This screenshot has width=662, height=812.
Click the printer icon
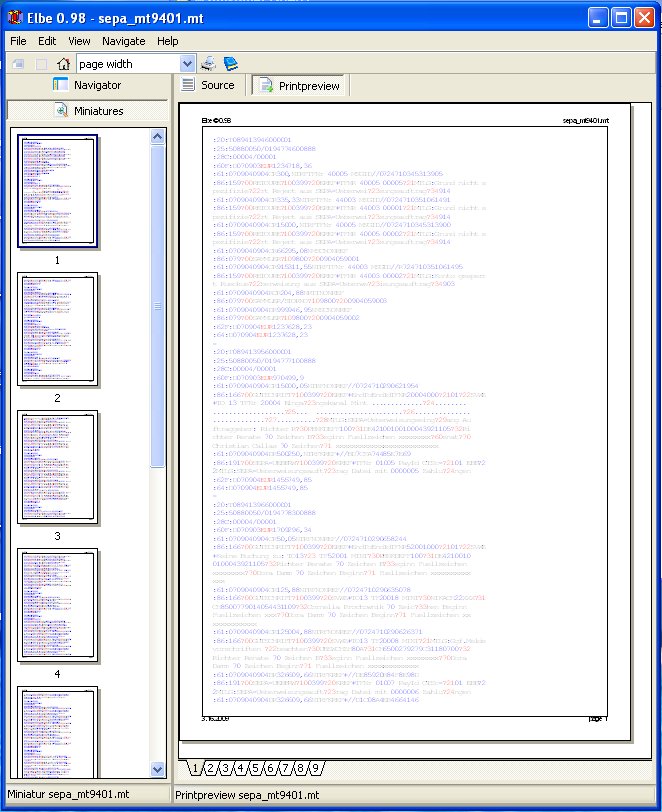tap(209, 64)
